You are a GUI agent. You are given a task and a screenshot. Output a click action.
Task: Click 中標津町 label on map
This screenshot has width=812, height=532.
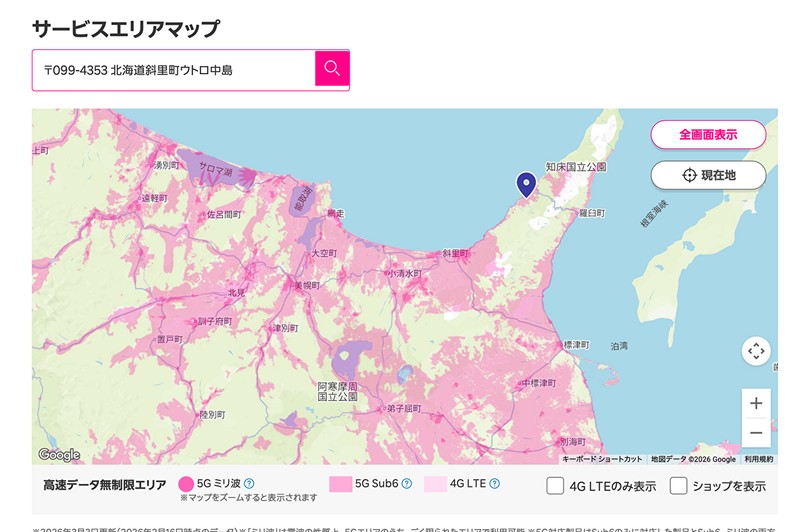pyautogui.click(x=539, y=383)
